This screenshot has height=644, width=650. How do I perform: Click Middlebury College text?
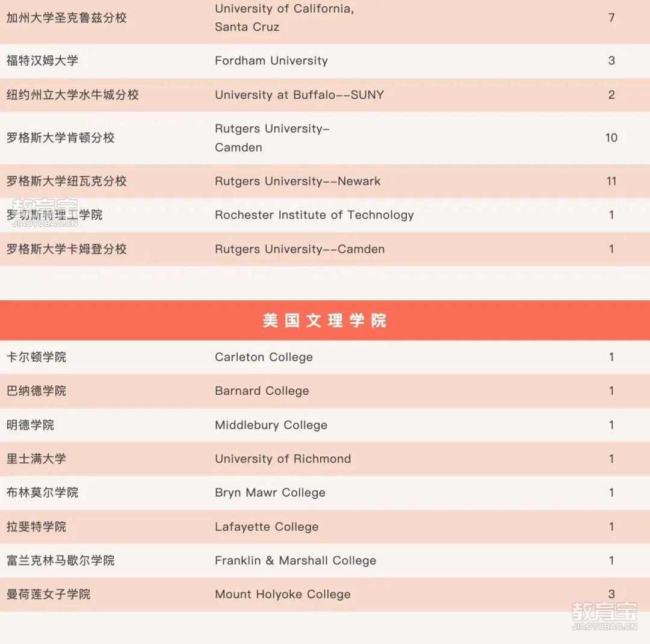[x=271, y=425]
